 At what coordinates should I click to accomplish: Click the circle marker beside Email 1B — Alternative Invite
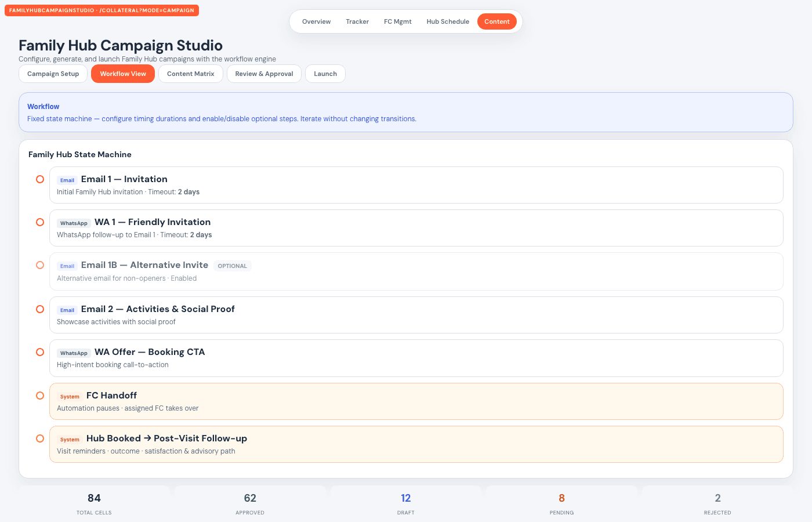coord(40,265)
